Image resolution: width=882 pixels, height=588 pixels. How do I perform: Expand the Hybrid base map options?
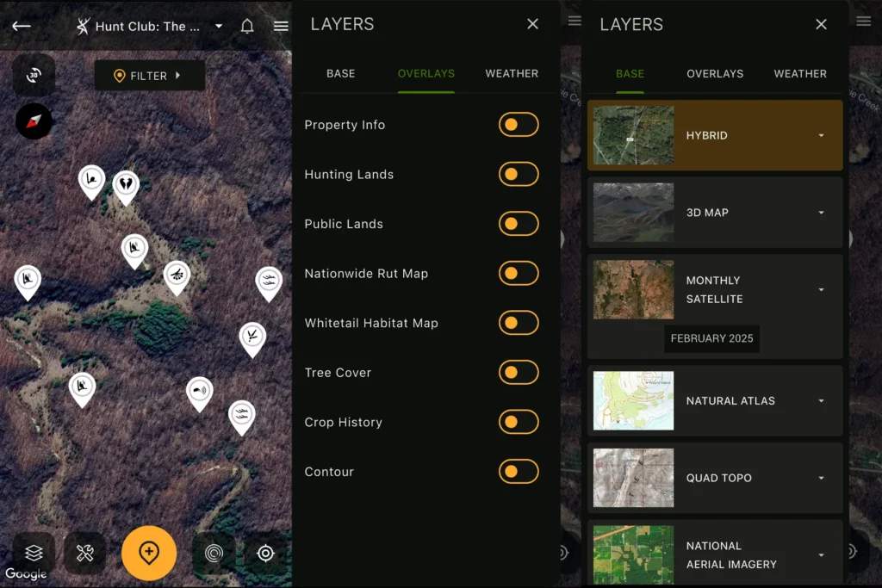pos(821,135)
